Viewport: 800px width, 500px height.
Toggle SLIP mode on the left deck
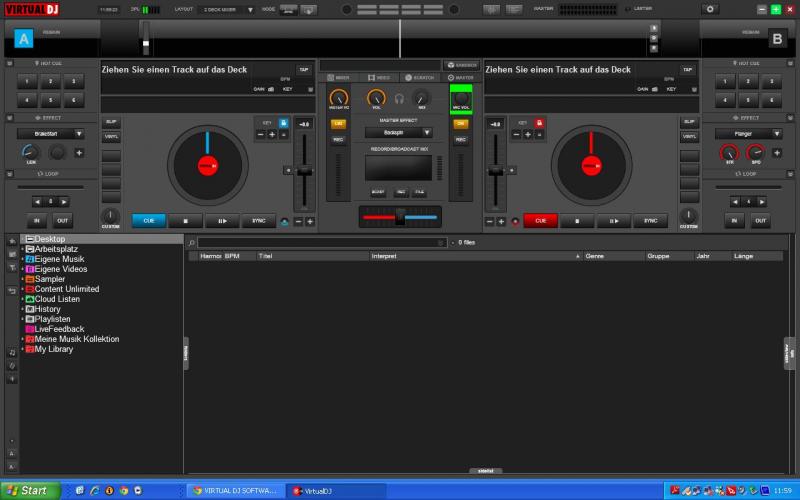click(x=111, y=122)
